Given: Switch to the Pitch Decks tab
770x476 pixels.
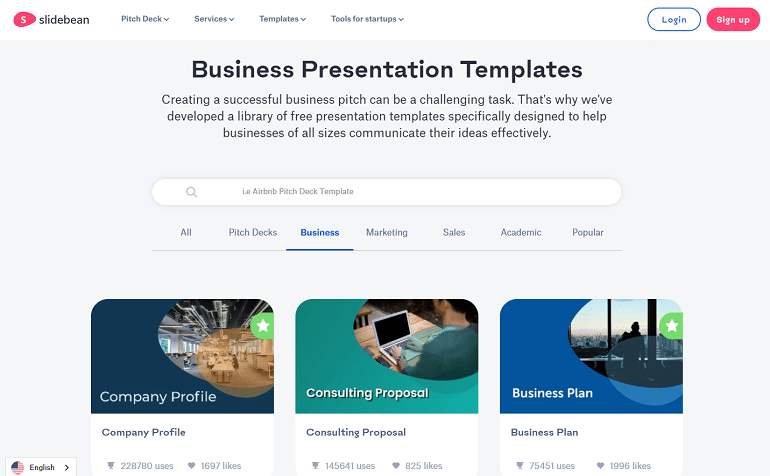Looking at the screenshot, I should 253,232.
